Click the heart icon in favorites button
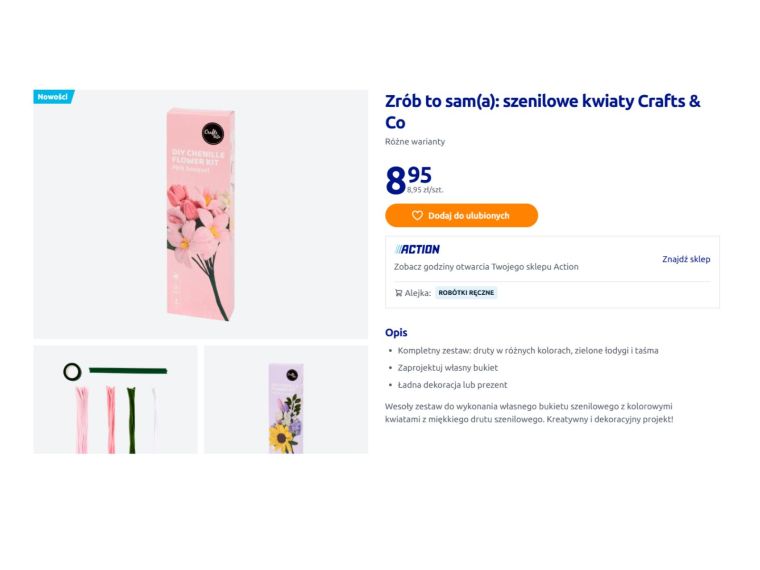760x570 pixels. tap(418, 216)
